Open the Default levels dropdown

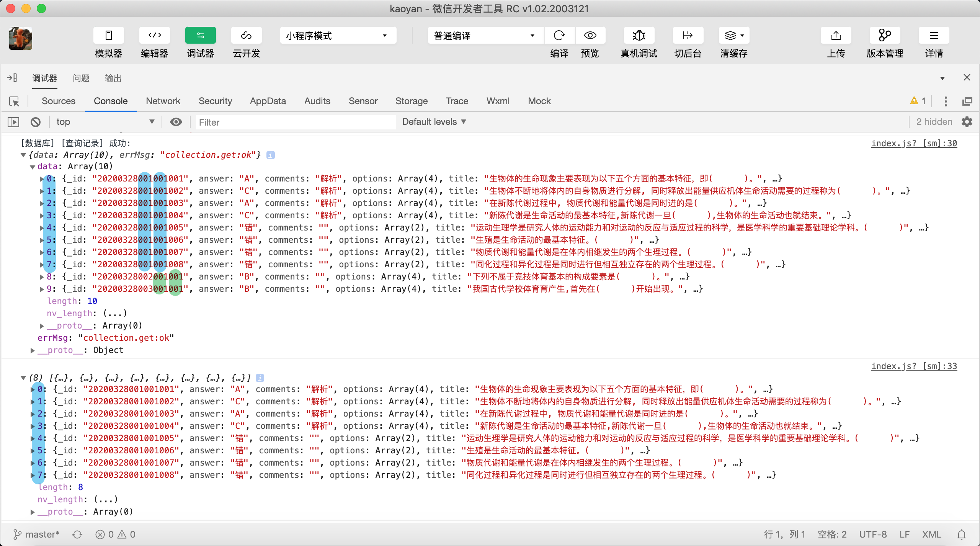[x=434, y=122]
